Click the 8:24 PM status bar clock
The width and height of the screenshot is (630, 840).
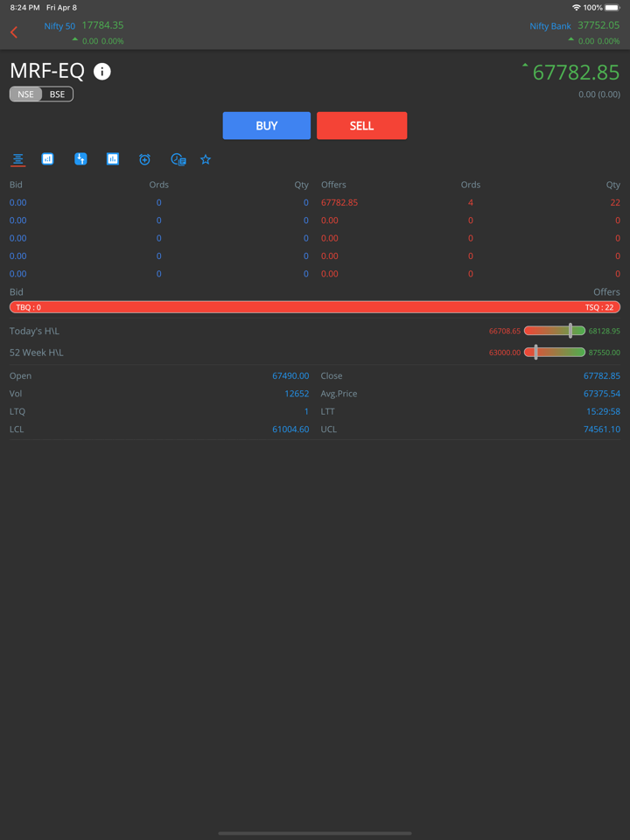point(24,8)
